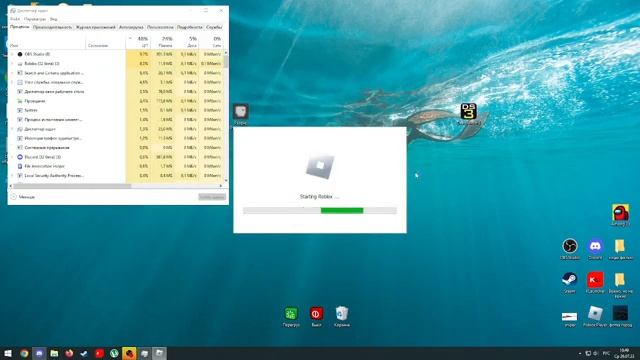640x360 pixels.
Task: Open the DS3 game desktop shortcut
Action: (469, 112)
